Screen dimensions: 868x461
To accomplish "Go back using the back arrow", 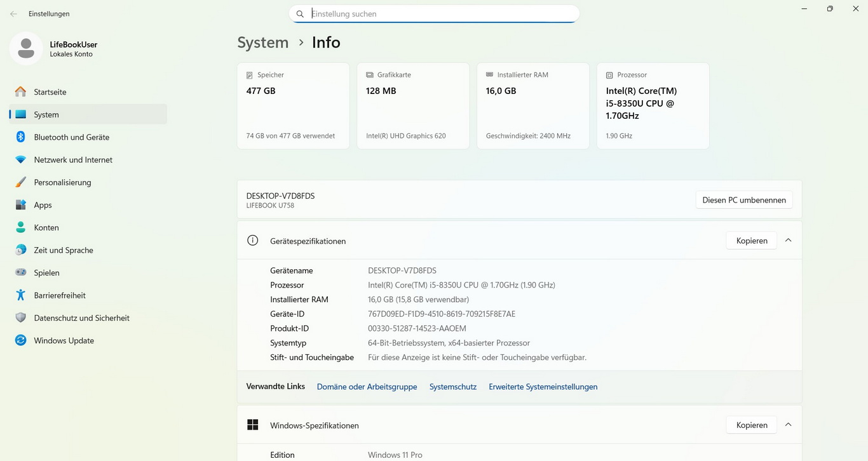I will point(13,14).
